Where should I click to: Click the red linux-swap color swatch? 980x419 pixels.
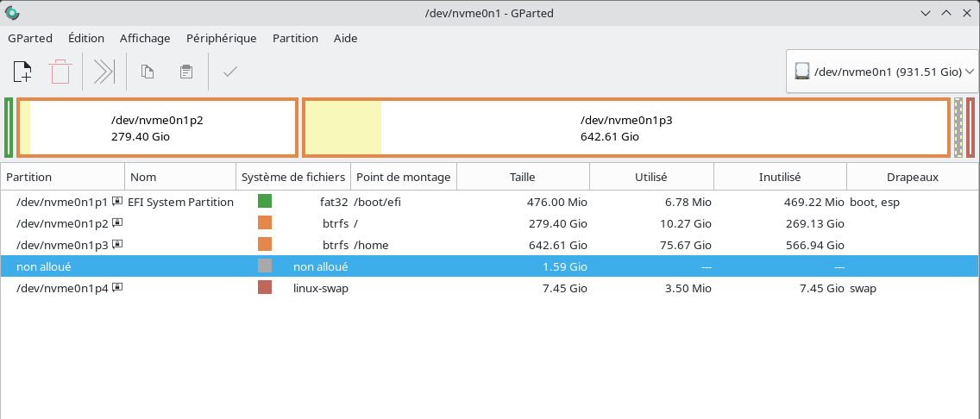[265, 288]
